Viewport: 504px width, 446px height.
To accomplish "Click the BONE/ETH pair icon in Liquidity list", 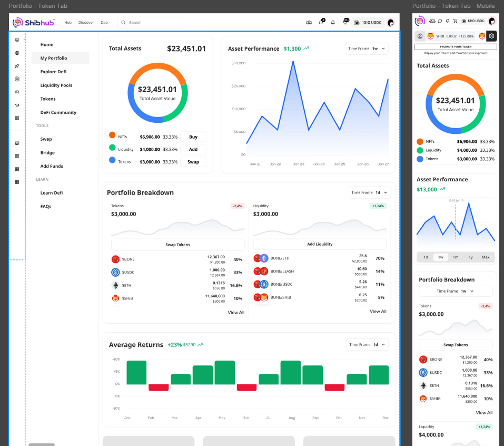I will tap(261, 258).
